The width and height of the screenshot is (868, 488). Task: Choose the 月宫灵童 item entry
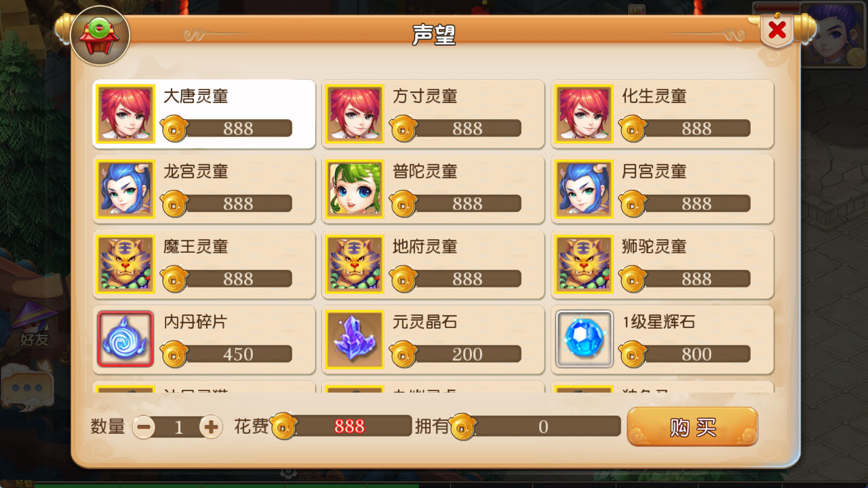662,189
